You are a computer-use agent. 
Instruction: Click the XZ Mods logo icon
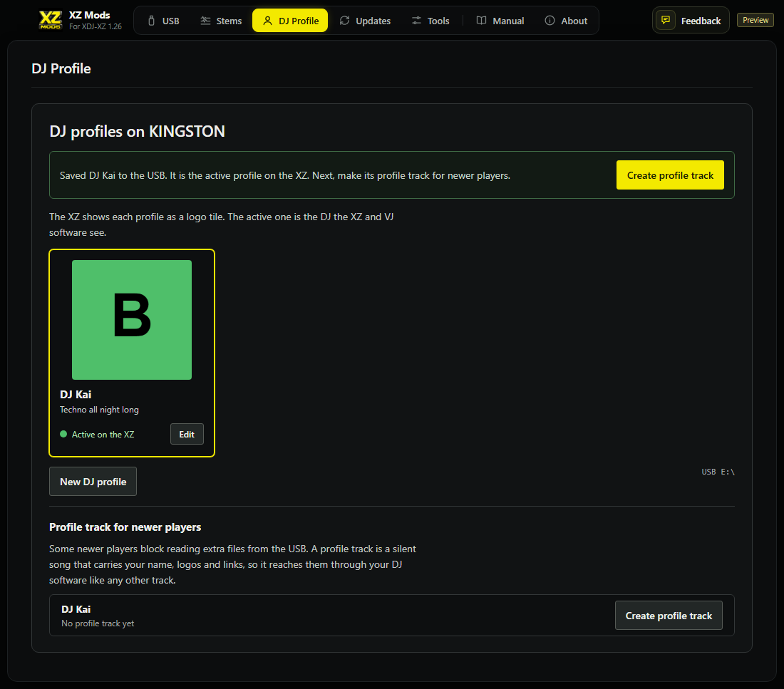(51, 20)
